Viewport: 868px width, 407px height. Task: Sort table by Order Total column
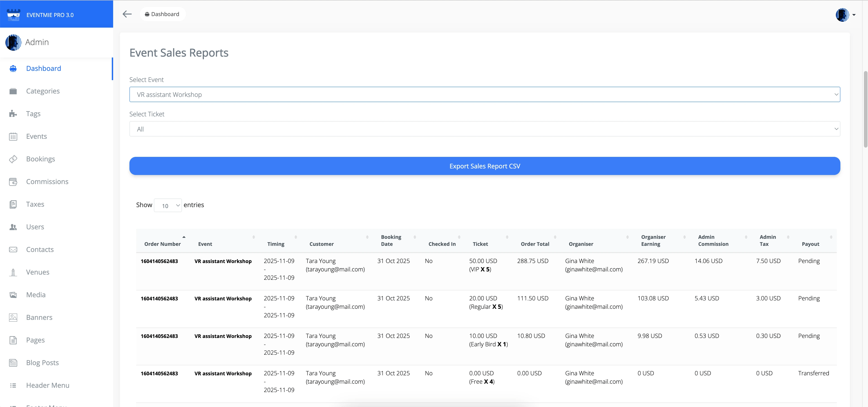535,244
